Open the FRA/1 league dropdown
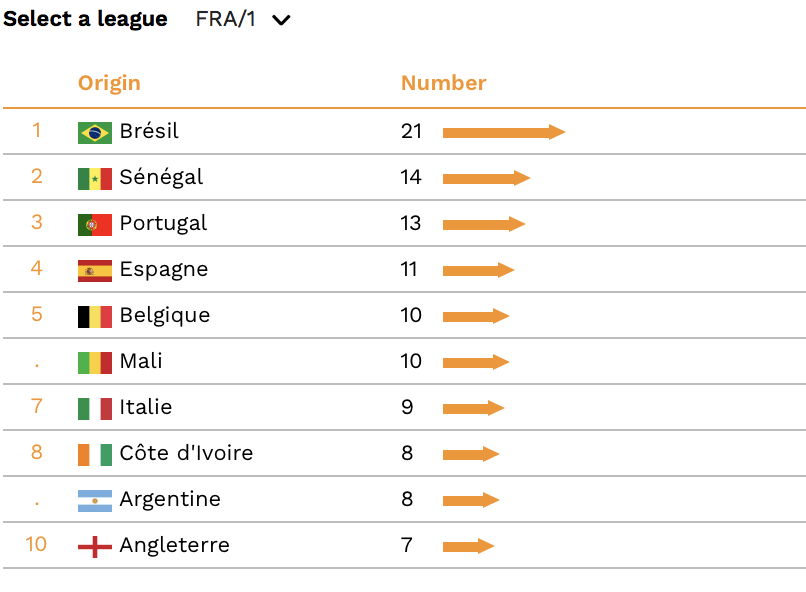The height and width of the screenshot is (592, 806). (x=243, y=20)
